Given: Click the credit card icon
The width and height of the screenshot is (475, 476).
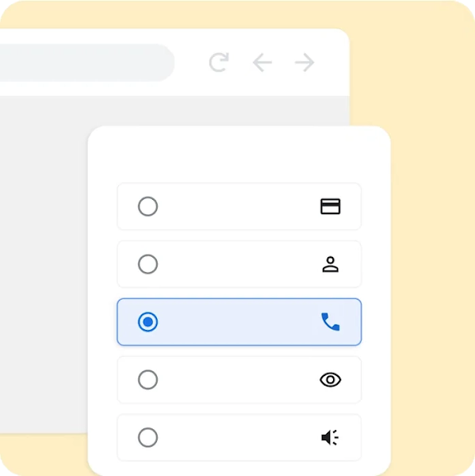Looking at the screenshot, I should pos(330,206).
